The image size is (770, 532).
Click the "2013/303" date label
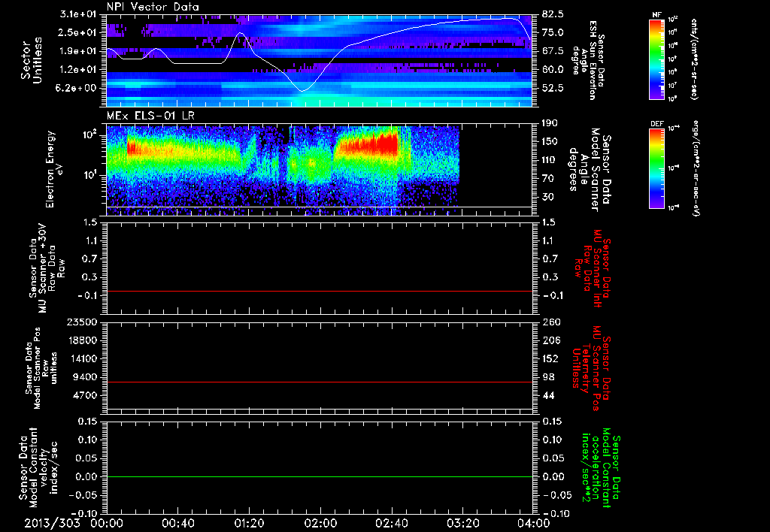coord(52,523)
